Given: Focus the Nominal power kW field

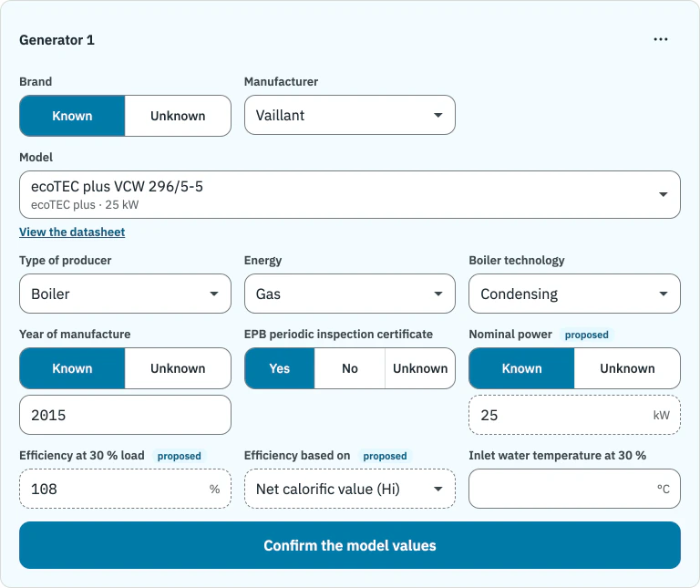Looking at the screenshot, I should (574, 415).
